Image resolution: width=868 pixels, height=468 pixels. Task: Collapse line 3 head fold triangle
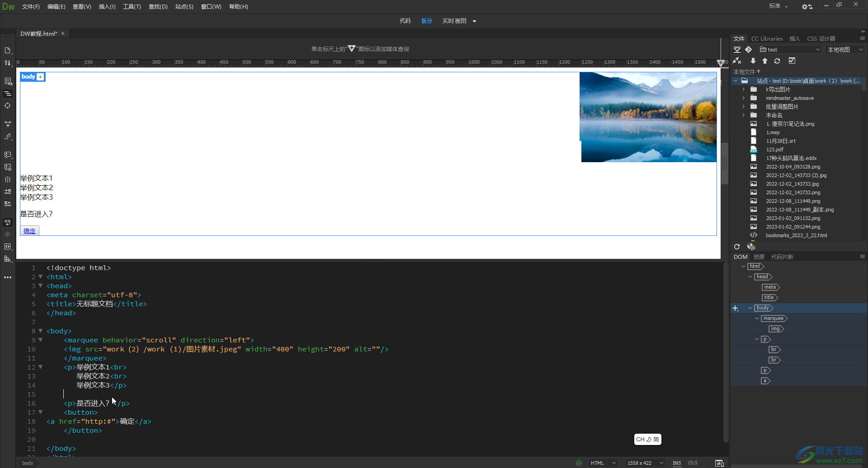pyautogui.click(x=40, y=285)
